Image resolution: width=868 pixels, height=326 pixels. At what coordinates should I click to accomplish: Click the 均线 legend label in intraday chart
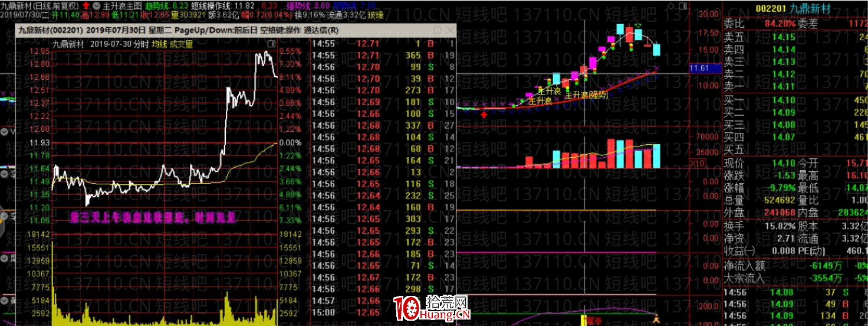pyautogui.click(x=159, y=44)
